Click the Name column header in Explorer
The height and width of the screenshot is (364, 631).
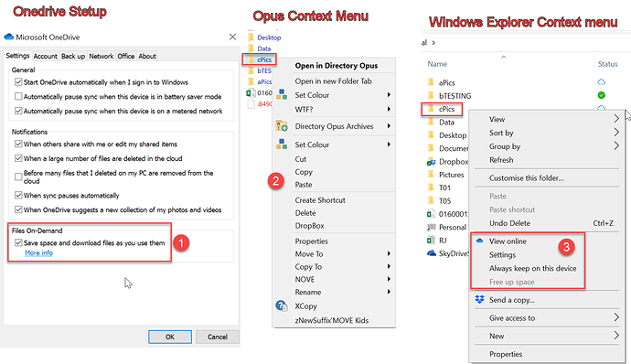tap(437, 64)
